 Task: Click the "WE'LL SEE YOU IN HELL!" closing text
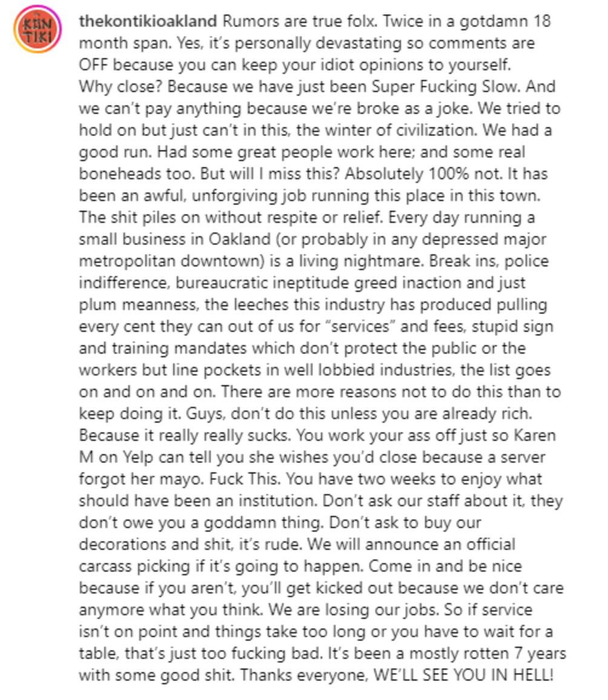463,675
